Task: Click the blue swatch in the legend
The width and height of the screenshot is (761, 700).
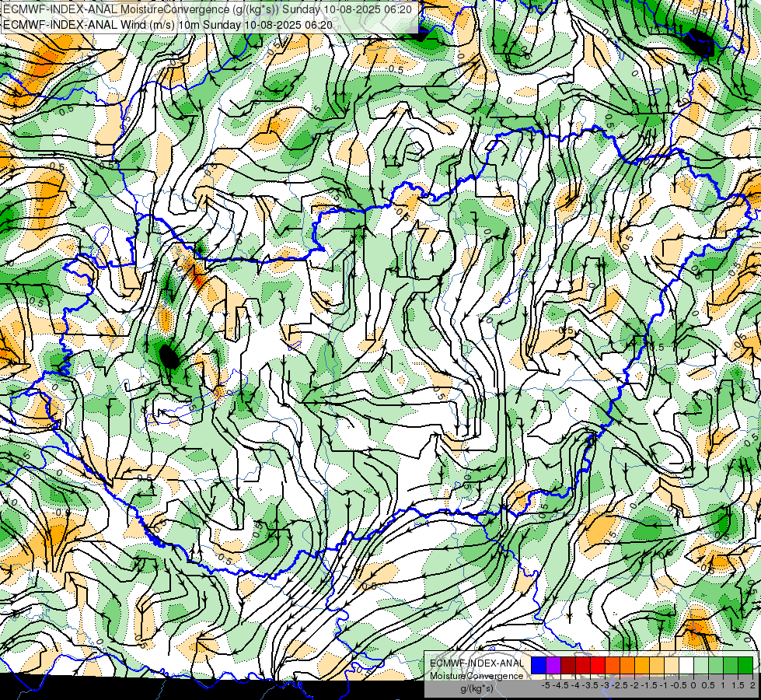Action: pyautogui.click(x=539, y=666)
